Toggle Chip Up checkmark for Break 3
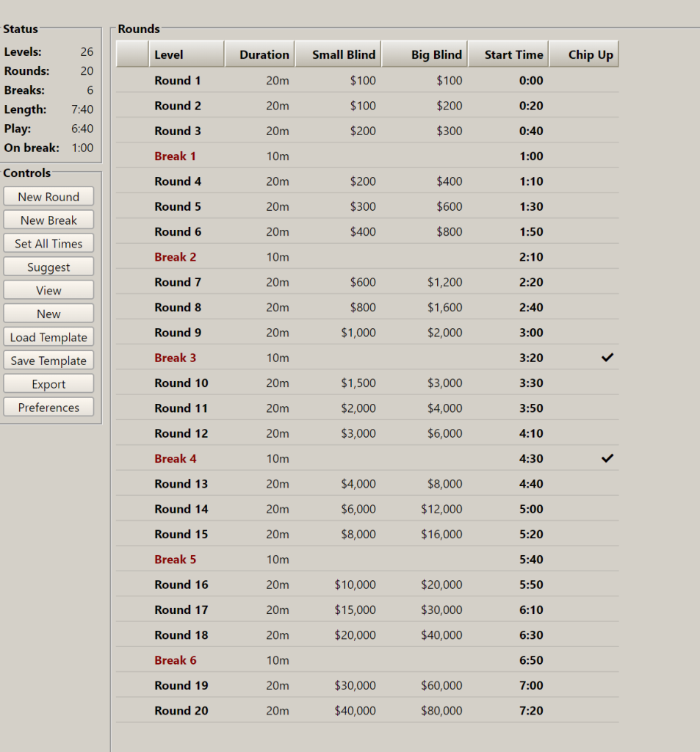 pos(607,358)
